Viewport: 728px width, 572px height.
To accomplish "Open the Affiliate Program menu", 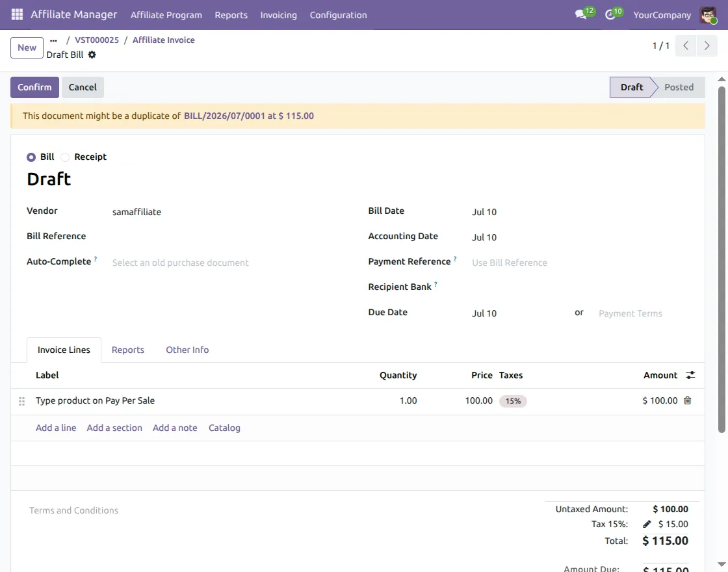I will click(x=166, y=15).
